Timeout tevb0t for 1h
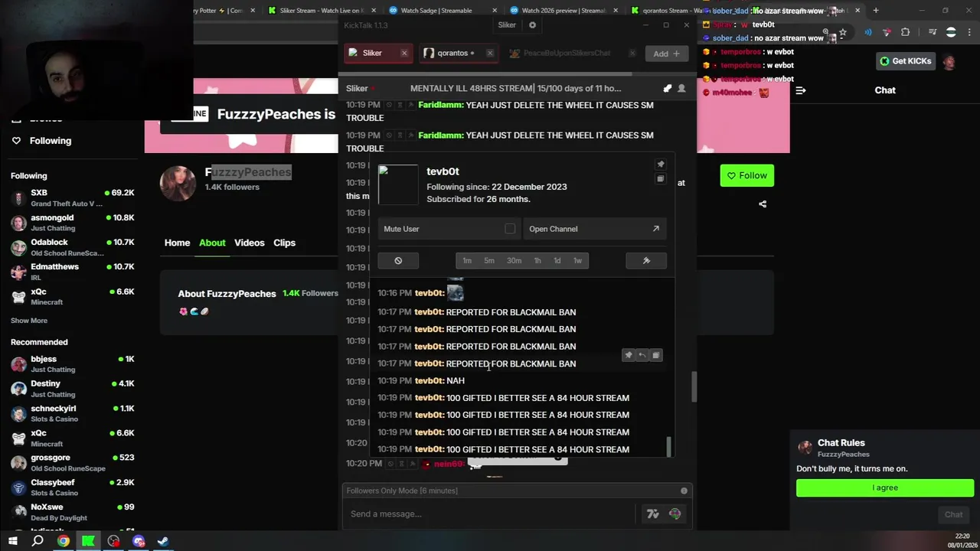The height and width of the screenshot is (551, 980). [x=537, y=260]
